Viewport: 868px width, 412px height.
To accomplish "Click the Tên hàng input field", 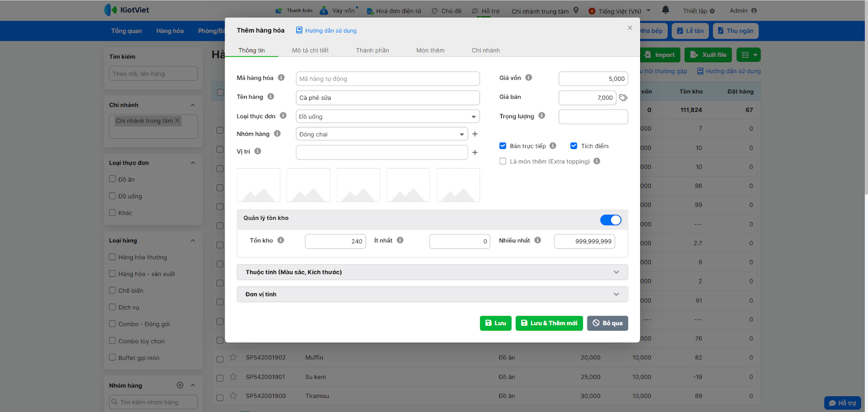I will pyautogui.click(x=387, y=98).
